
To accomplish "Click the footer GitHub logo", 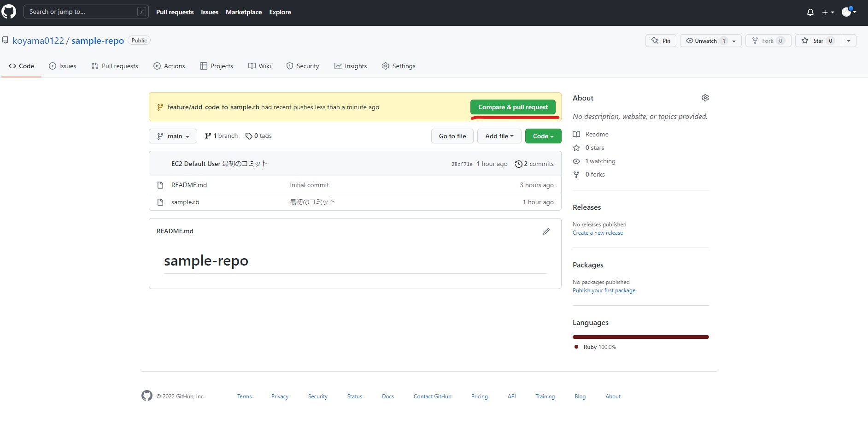I will pos(147,396).
